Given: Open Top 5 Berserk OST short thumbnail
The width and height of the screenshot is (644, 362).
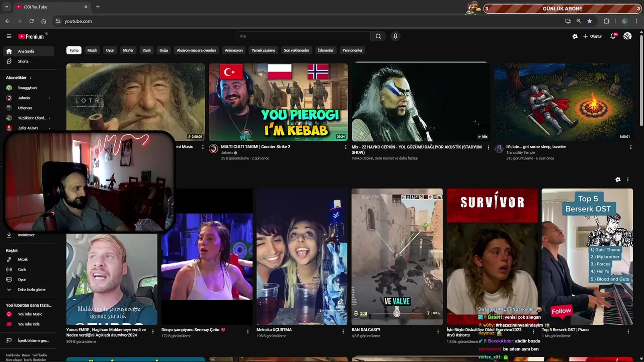Looking at the screenshot, I should pyautogui.click(x=587, y=257).
